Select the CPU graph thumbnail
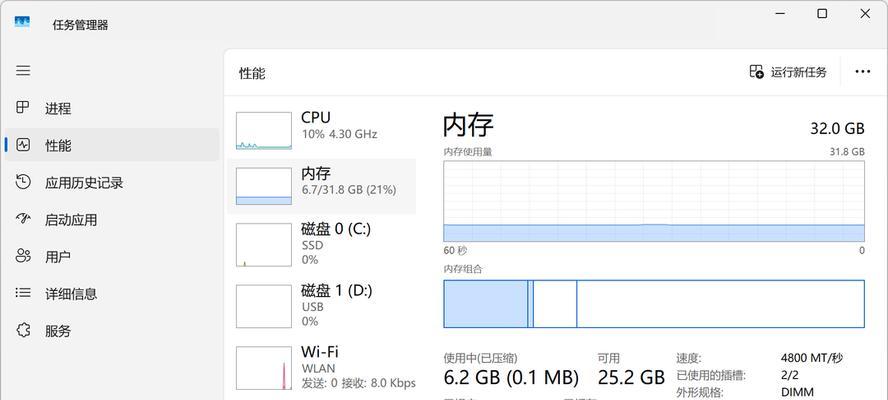 (x=264, y=131)
